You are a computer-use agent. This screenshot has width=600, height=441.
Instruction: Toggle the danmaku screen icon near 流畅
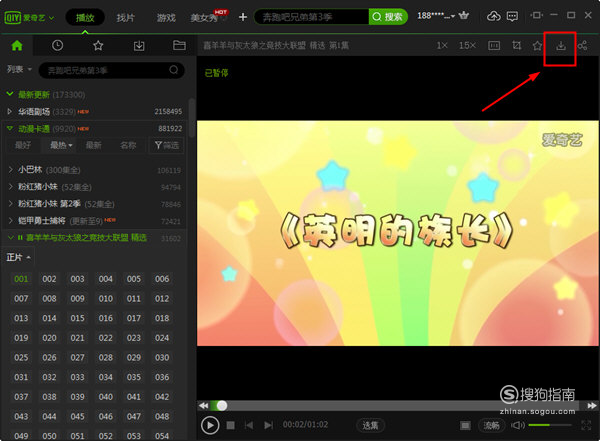tap(465, 426)
